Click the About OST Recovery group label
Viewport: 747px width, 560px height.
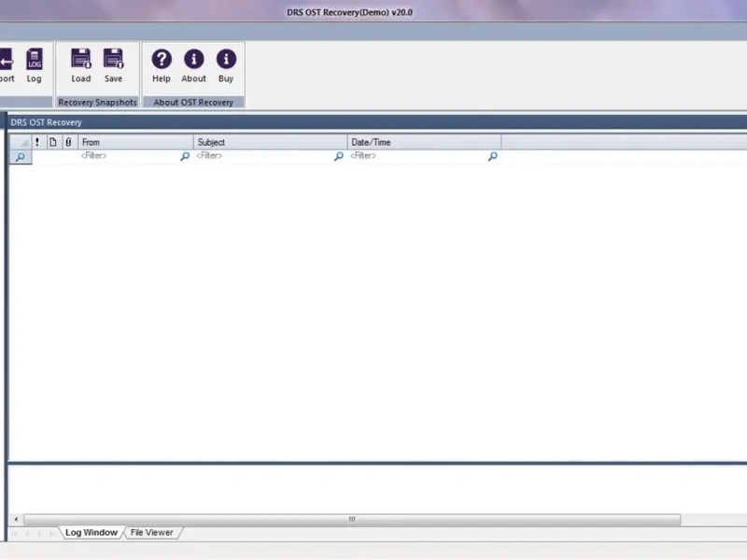(x=193, y=103)
